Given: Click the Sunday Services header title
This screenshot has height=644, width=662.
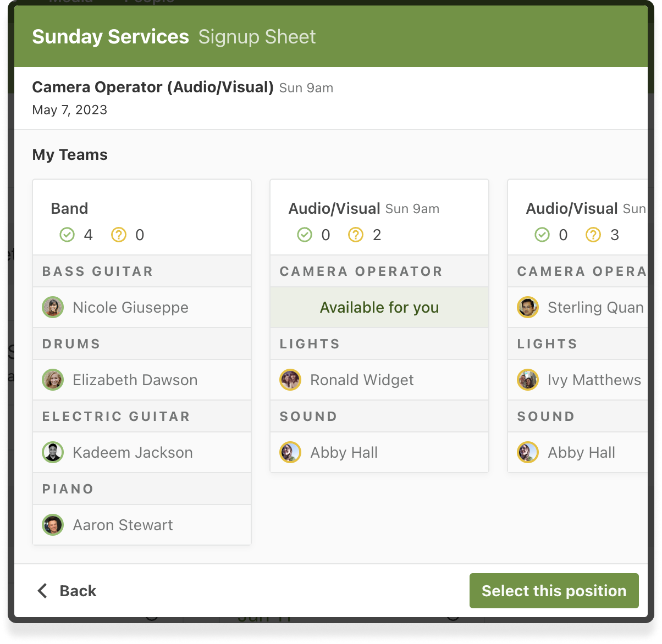Looking at the screenshot, I should (111, 37).
